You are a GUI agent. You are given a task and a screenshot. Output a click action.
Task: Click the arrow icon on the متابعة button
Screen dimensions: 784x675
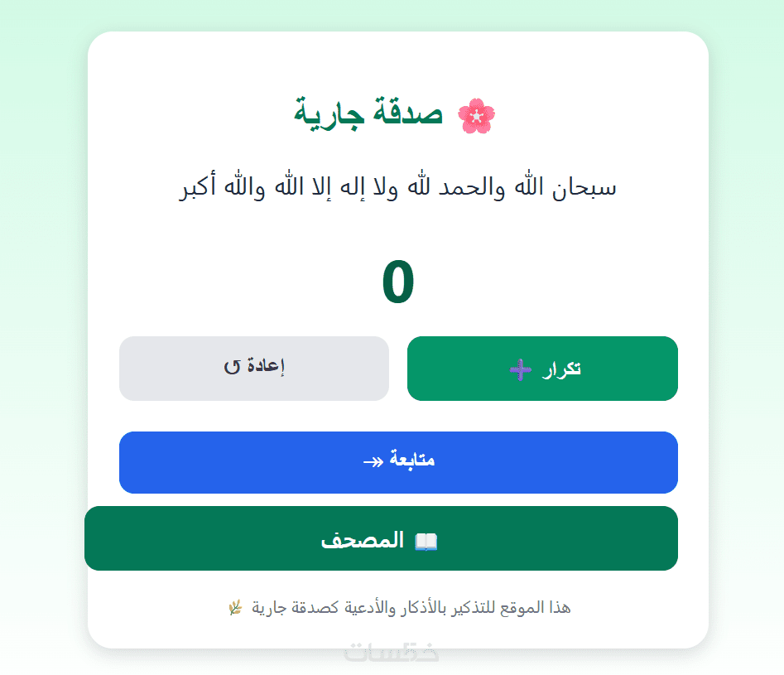click(373, 461)
